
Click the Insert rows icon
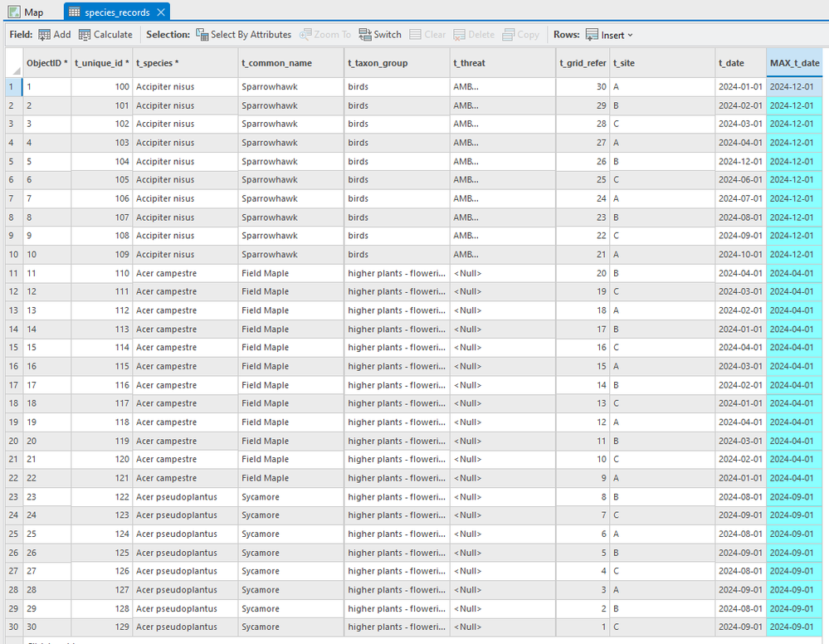(x=592, y=34)
